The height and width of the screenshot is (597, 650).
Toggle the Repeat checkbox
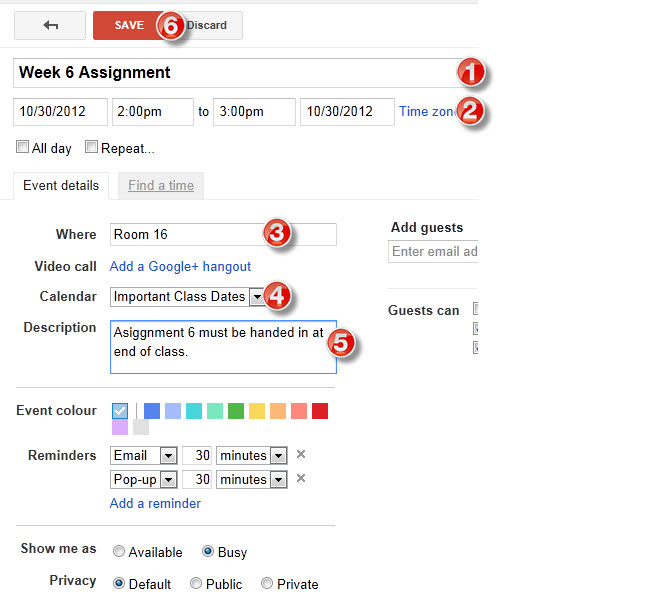(x=92, y=148)
